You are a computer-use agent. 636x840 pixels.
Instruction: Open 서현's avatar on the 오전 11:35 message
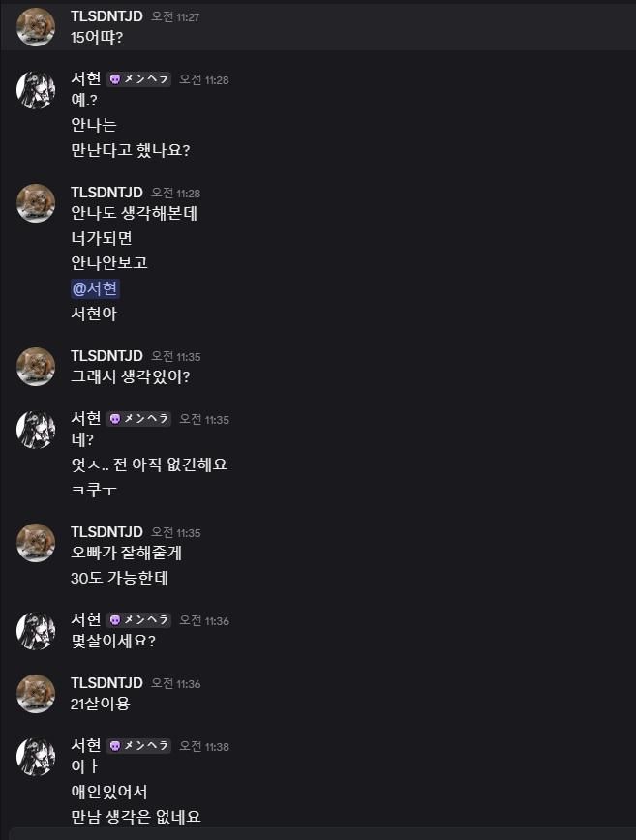coord(36,430)
